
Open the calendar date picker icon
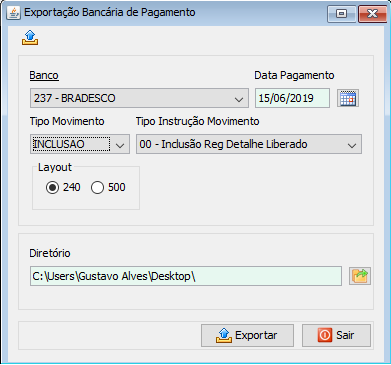348,98
